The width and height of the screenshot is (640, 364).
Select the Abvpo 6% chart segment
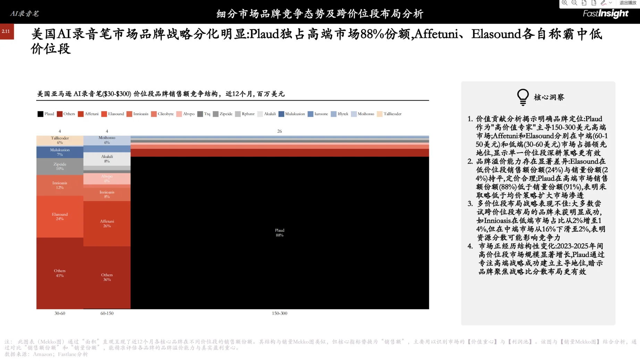point(107,179)
